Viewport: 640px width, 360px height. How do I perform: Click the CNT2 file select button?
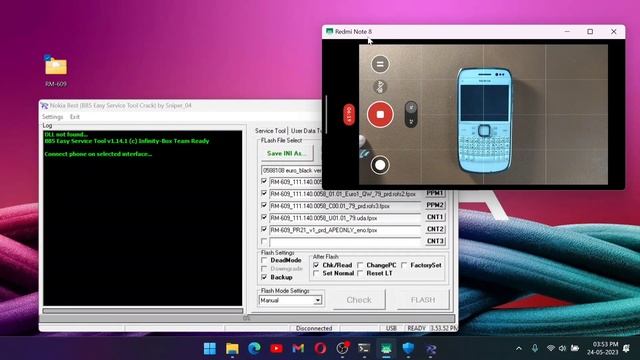(435, 229)
